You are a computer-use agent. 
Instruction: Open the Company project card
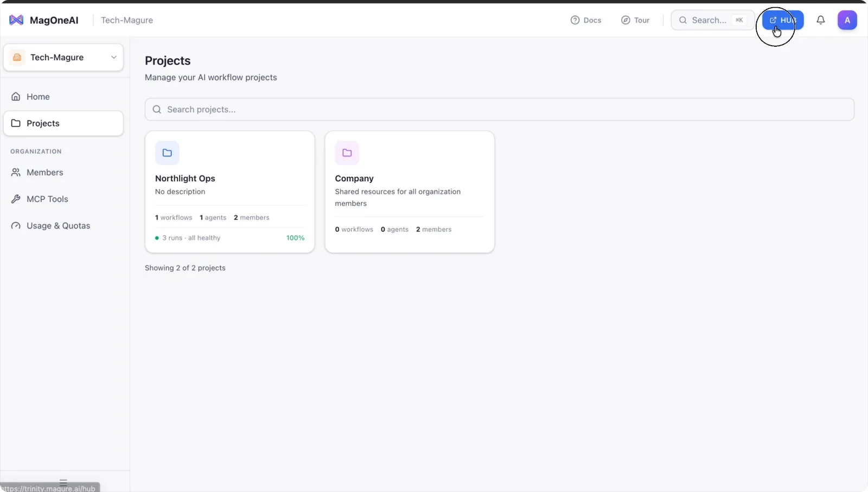[x=410, y=192]
